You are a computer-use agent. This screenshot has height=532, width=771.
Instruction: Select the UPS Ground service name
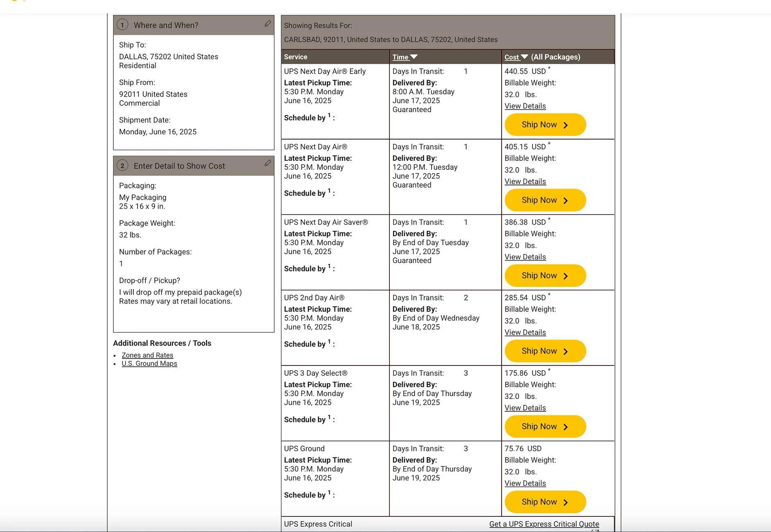(x=304, y=449)
